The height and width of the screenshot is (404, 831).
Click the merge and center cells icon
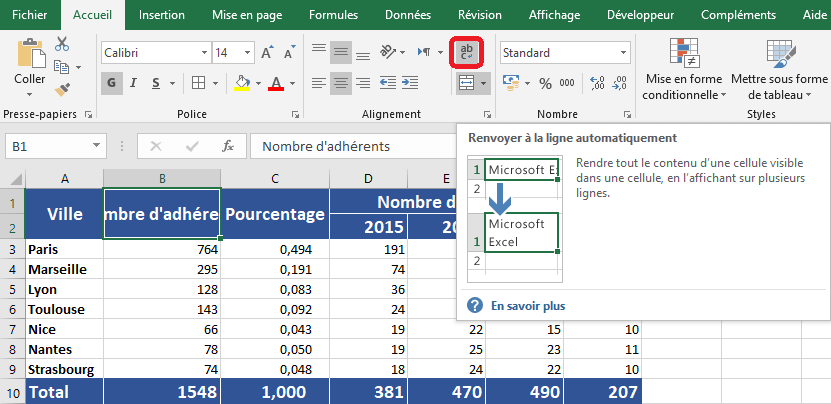(x=466, y=83)
